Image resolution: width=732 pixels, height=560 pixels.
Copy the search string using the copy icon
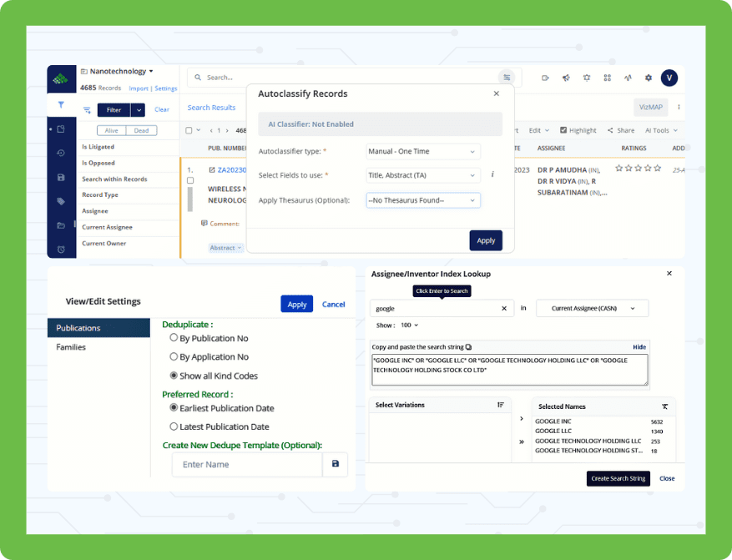[469, 347]
